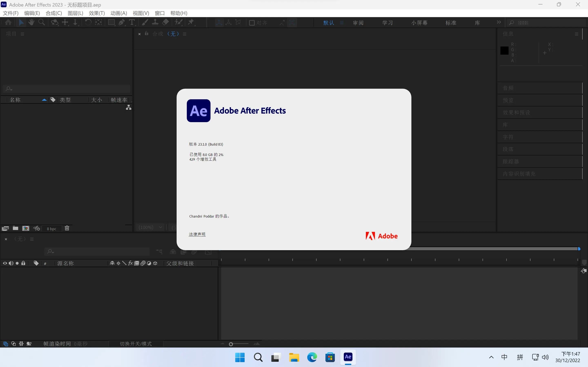588x367 pixels.
Task: Select the Pen tool
Action: (121, 23)
